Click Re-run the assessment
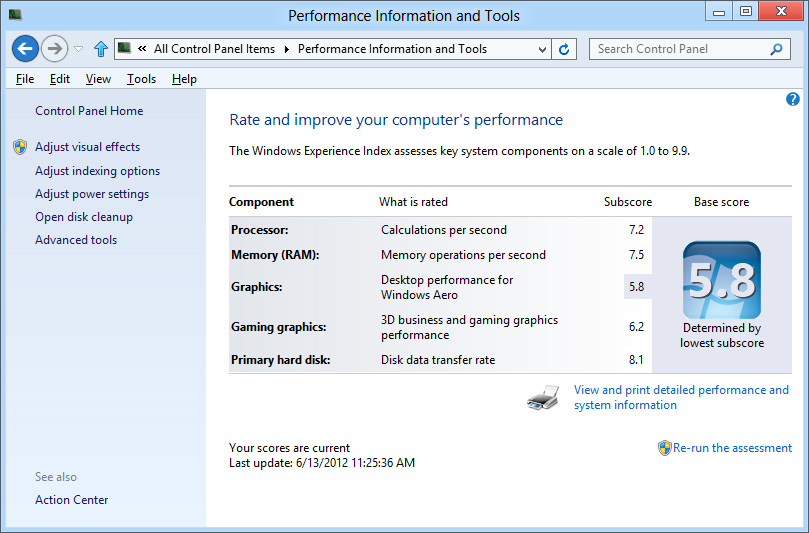 point(732,448)
